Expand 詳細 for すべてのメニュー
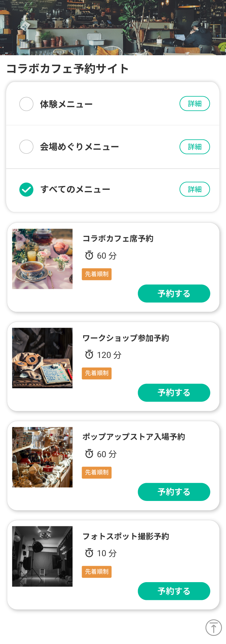226x644 pixels. tap(195, 189)
